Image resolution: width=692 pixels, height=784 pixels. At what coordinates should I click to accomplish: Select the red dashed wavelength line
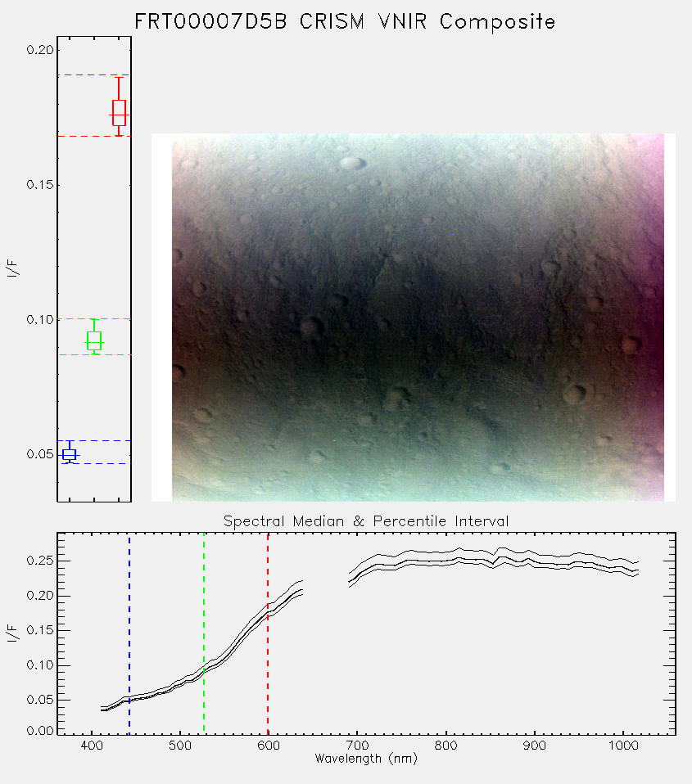point(268,633)
